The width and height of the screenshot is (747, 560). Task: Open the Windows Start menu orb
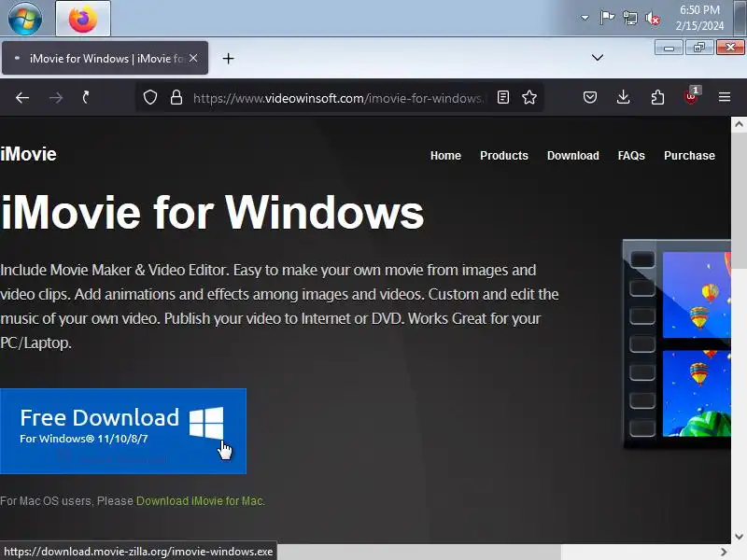click(25, 18)
